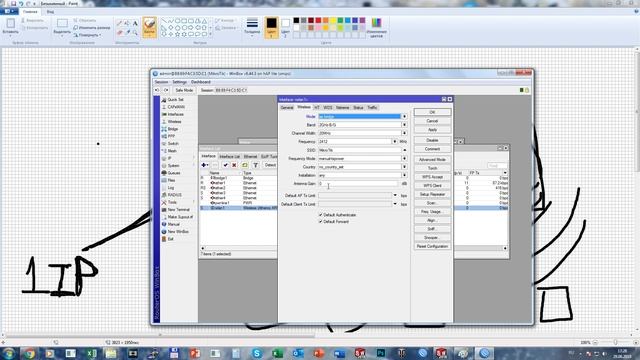This screenshot has width=640, height=360.
Task: Open the Frequency dropdown arrow
Action: tap(394, 142)
